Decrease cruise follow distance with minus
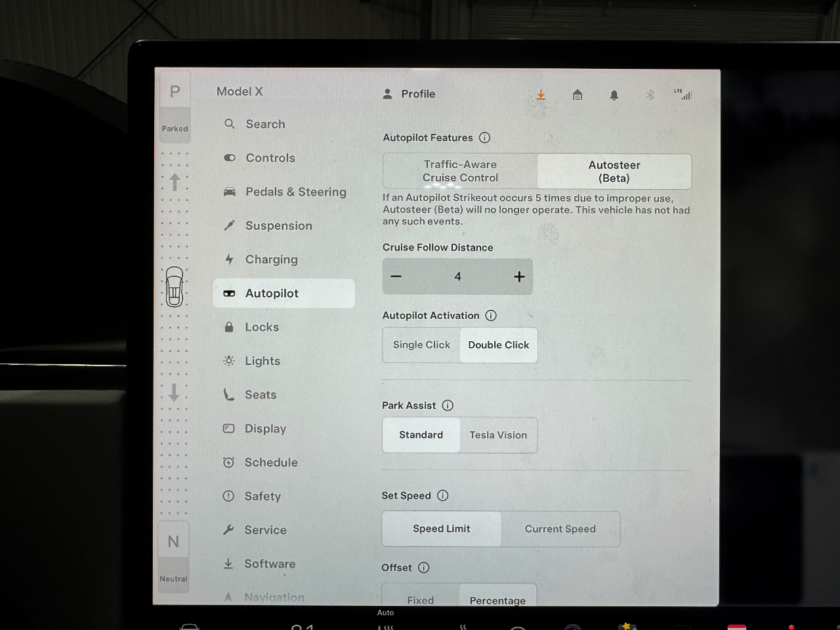The image size is (840, 630). coord(396,277)
